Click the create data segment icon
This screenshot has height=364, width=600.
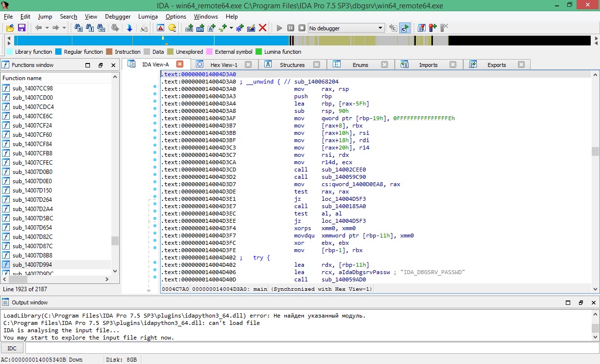pyautogui.click(x=200, y=28)
